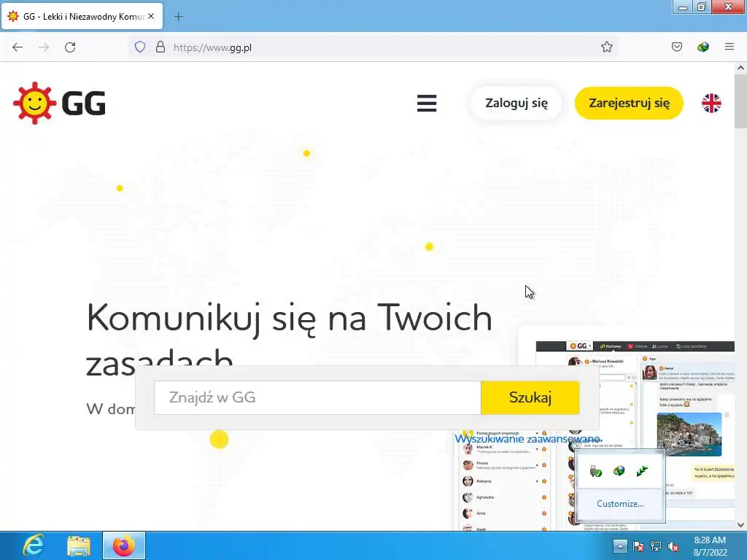The width and height of the screenshot is (747, 560).
Task: Click the vertical scrollbar thumb
Action: click(741, 101)
